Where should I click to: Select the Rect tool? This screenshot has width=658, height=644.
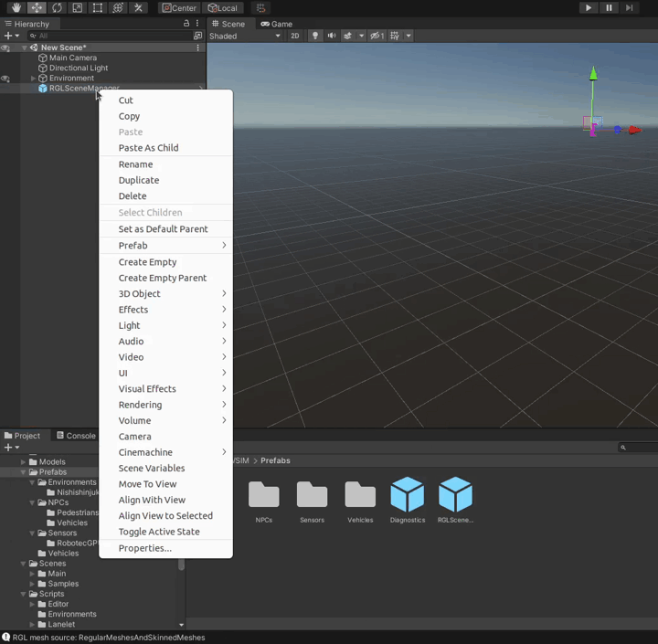click(98, 7)
